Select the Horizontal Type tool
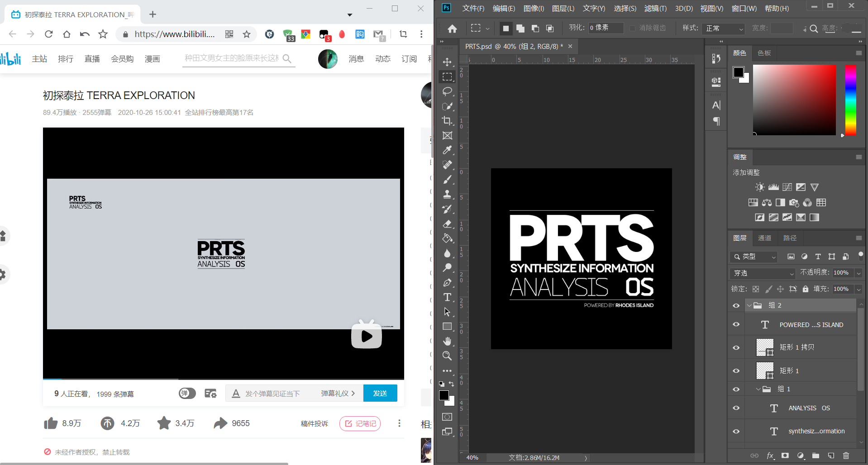The height and width of the screenshot is (465, 868). pyautogui.click(x=448, y=297)
